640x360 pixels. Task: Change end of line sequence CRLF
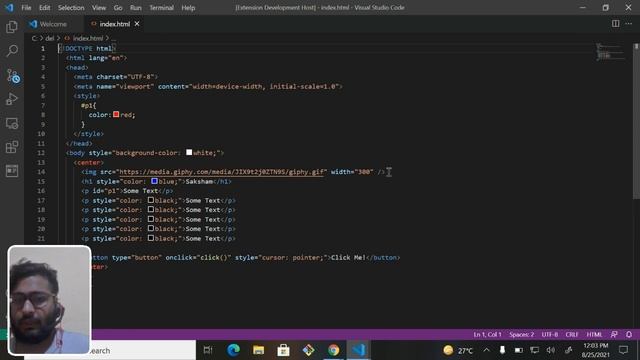[x=572, y=334]
